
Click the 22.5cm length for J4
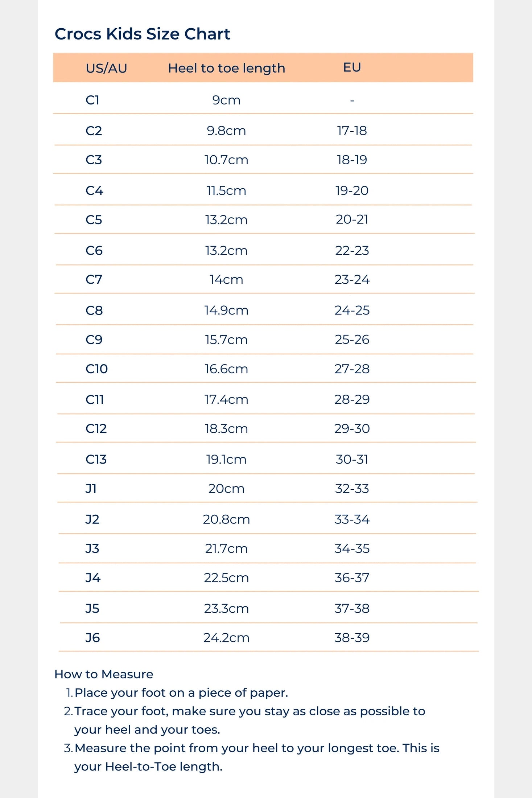click(x=226, y=578)
